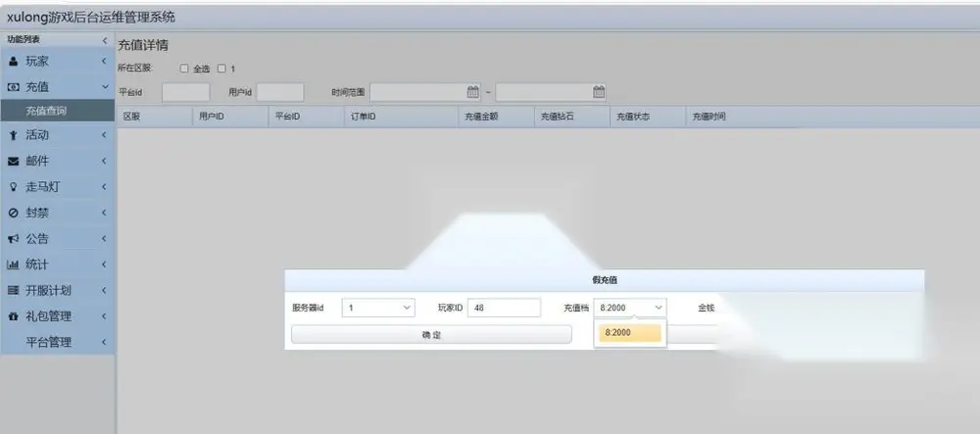The height and width of the screenshot is (434, 980).
Task: Click the bar chart icon beside 统计
Action: (13, 265)
